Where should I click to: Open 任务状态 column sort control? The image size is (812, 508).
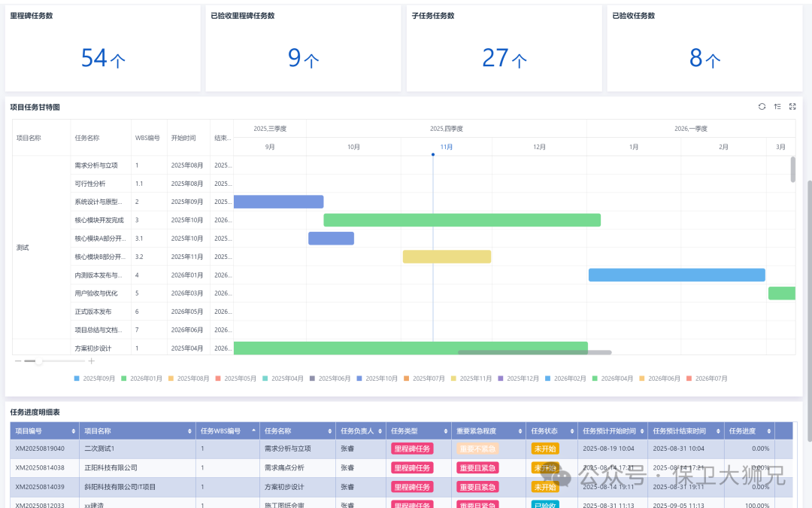pyautogui.click(x=570, y=431)
